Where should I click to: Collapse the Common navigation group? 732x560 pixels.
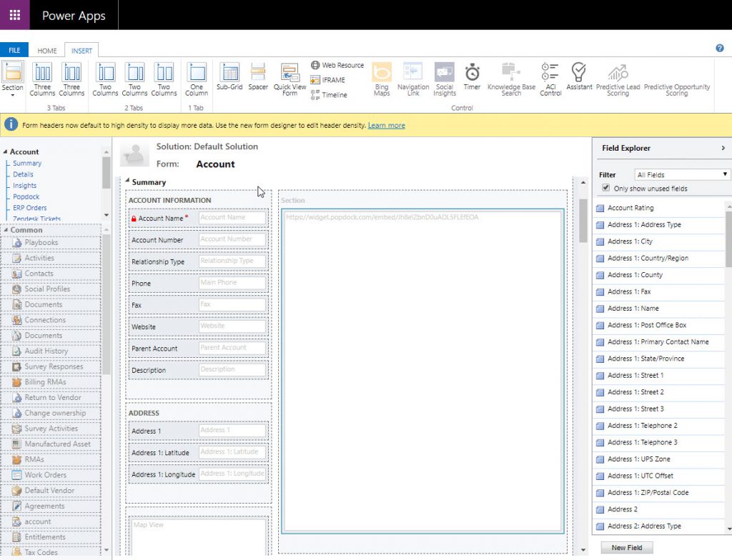[x=6, y=230]
